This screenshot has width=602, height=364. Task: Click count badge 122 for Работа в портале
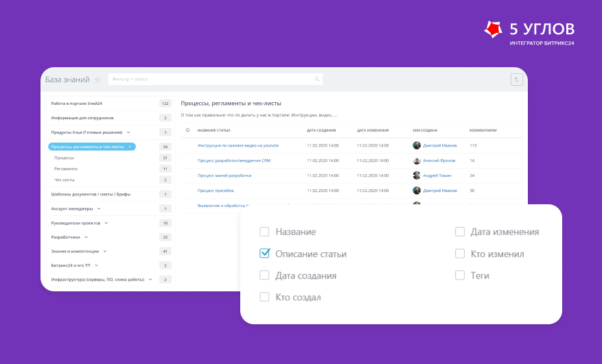coord(165,104)
